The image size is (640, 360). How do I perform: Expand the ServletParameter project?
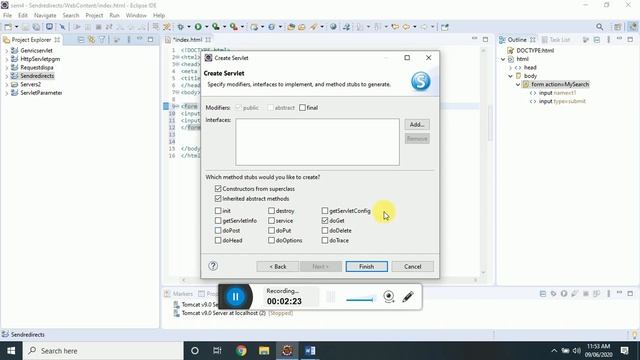coord(7,93)
